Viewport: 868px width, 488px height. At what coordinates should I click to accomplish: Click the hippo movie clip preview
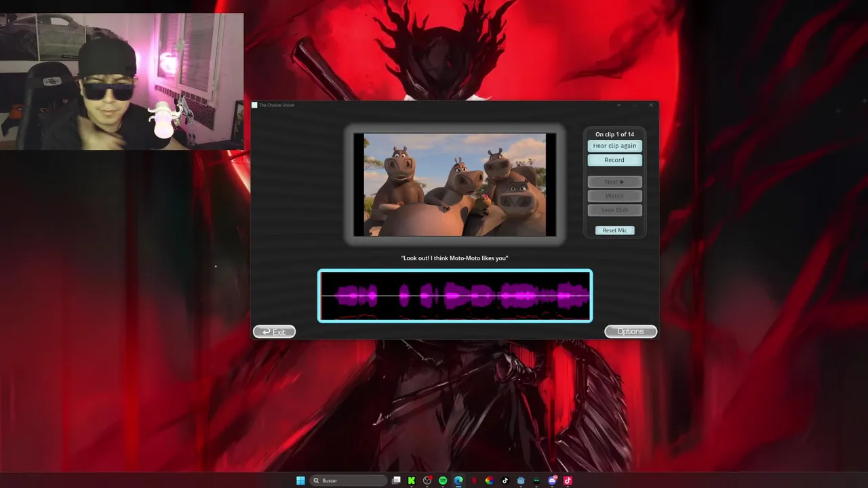click(x=454, y=184)
